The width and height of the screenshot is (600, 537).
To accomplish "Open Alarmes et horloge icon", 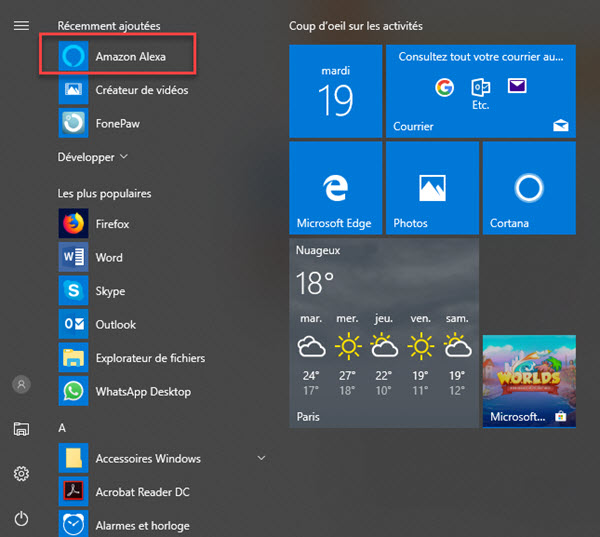I will 73,524.
